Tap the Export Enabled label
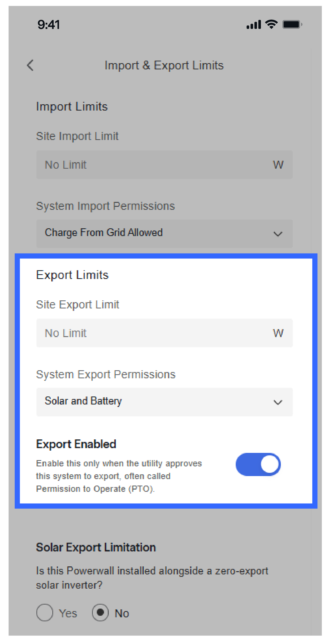 76,444
